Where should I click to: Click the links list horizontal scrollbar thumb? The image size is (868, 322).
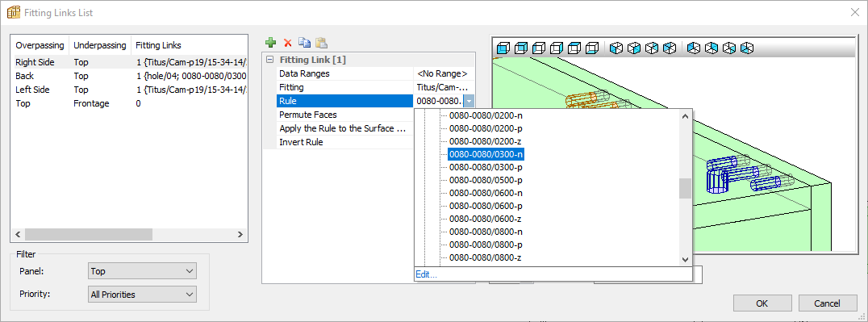point(89,234)
